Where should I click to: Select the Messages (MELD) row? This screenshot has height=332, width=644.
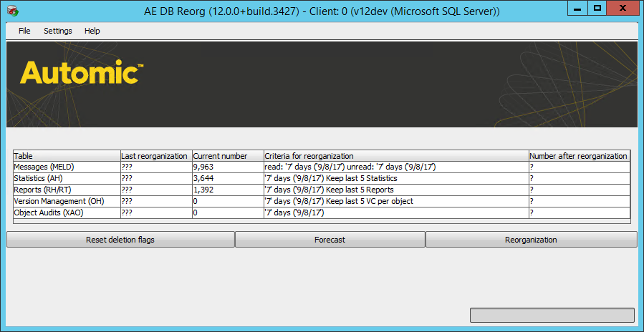[322, 167]
